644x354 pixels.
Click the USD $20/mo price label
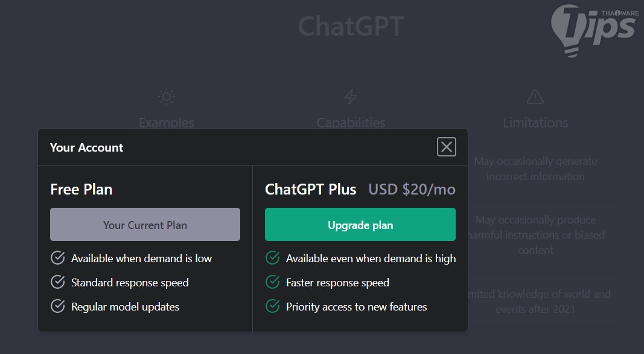[412, 189]
